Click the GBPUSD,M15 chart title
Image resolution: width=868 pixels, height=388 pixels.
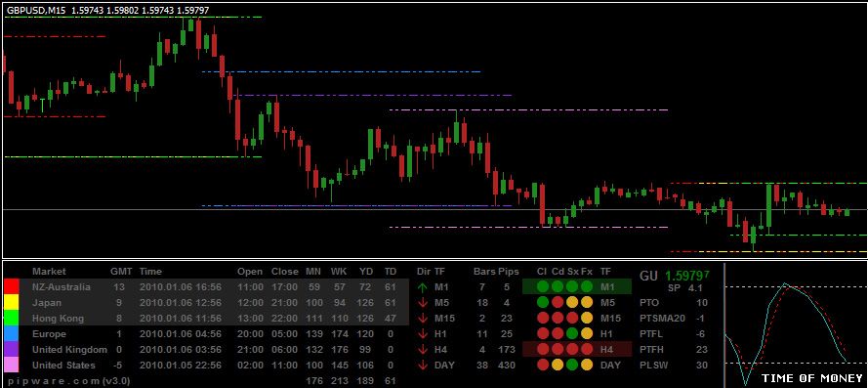coord(36,10)
